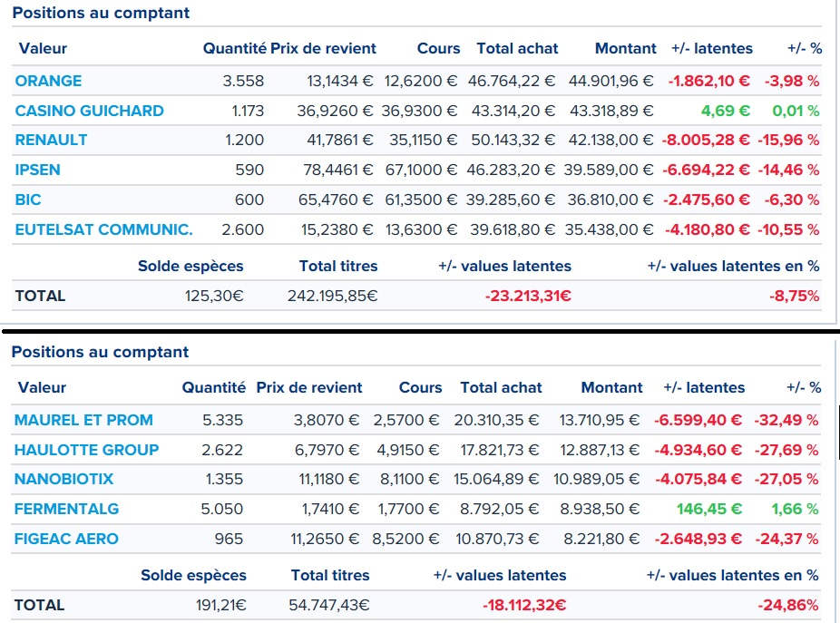Click MAUREL ET PROM loss -6.599,40 €
840x623 pixels.
(698, 420)
